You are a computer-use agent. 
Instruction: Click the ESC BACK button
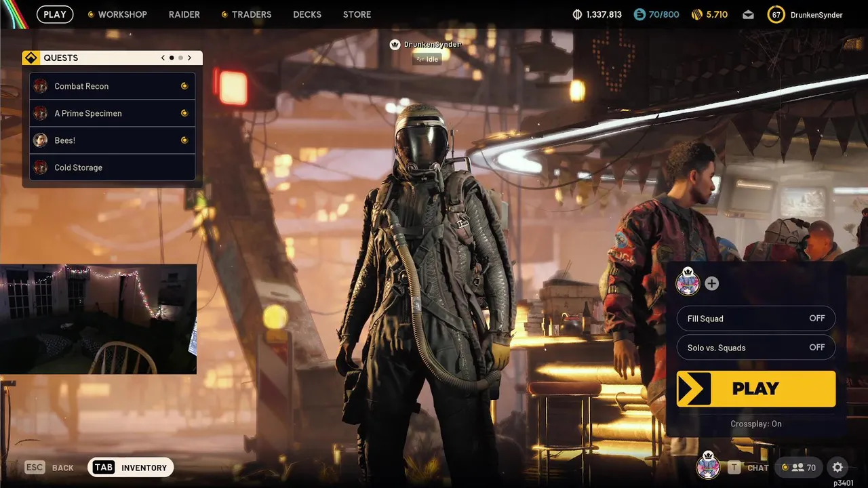(x=50, y=468)
